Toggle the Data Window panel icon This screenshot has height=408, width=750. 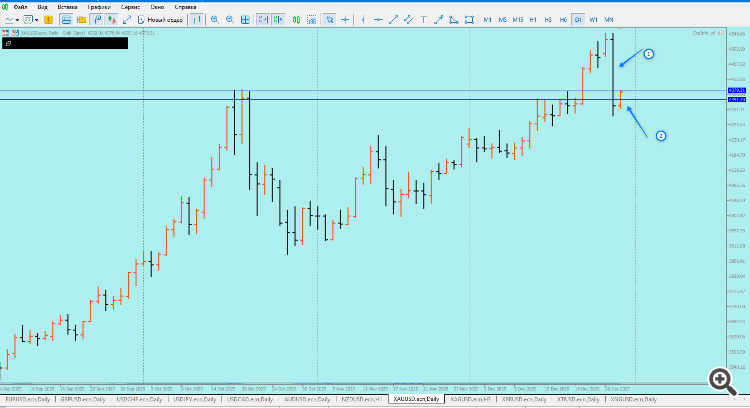pos(66,20)
